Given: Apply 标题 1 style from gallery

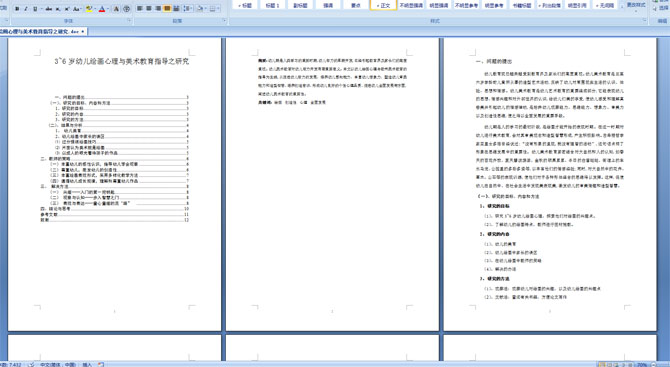Looking at the screenshot, I should [x=272, y=5].
